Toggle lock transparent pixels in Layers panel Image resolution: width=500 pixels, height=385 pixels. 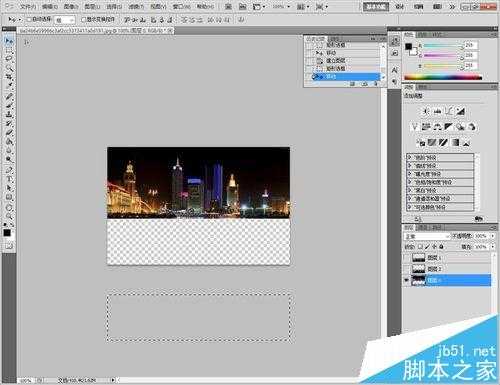(420, 247)
